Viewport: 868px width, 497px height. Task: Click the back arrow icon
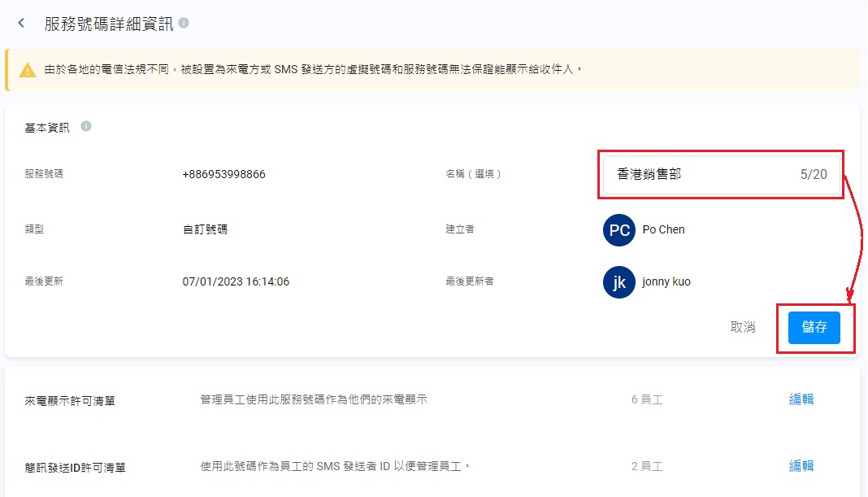[x=21, y=24]
